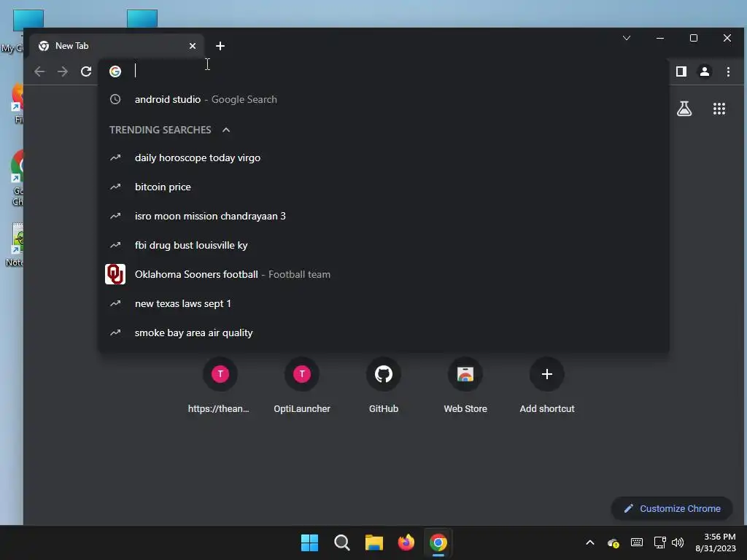The width and height of the screenshot is (747, 560).
Task: Select bitcoin price suggestion
Action: point(384,187)
